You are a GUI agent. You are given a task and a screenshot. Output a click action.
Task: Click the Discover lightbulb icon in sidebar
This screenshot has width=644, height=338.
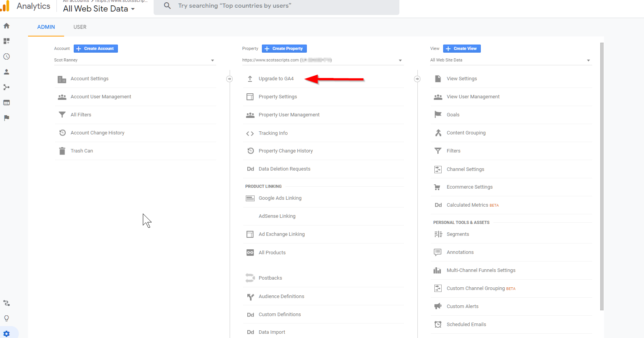click(x=7, y=318)
